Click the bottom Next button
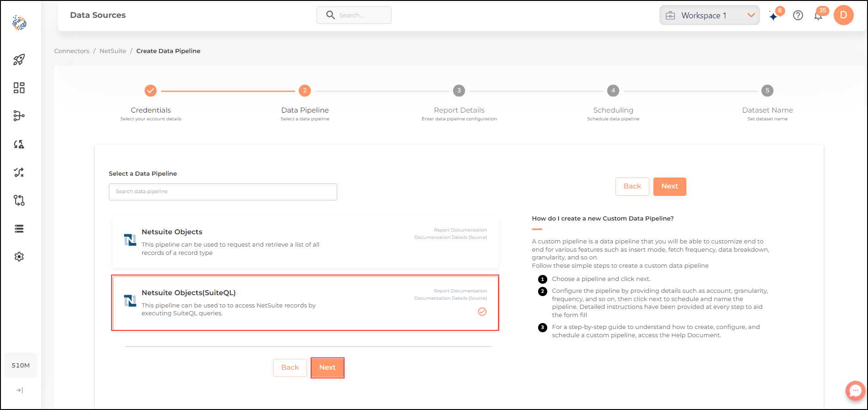The image size is (868, 410). click(x=328, y=368)
